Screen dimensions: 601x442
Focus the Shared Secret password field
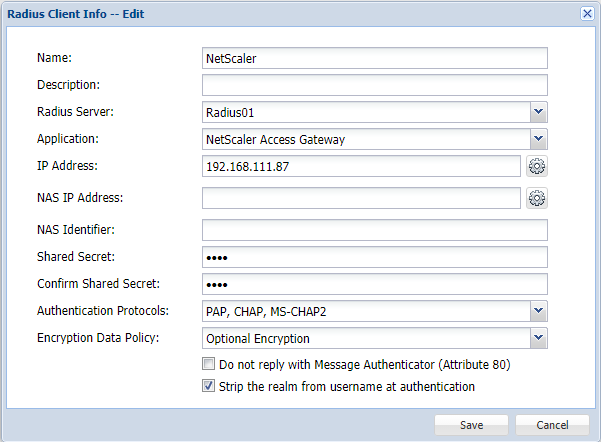tap(374, 257)
